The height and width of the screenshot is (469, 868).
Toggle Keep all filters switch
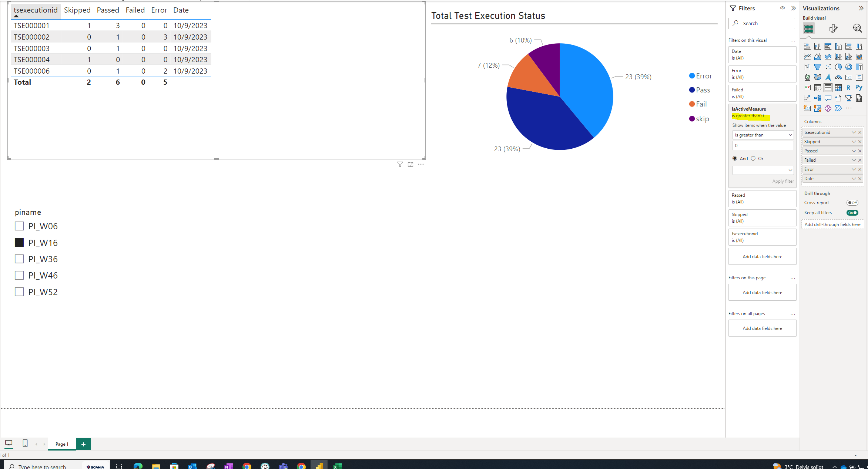coord(852,213)
